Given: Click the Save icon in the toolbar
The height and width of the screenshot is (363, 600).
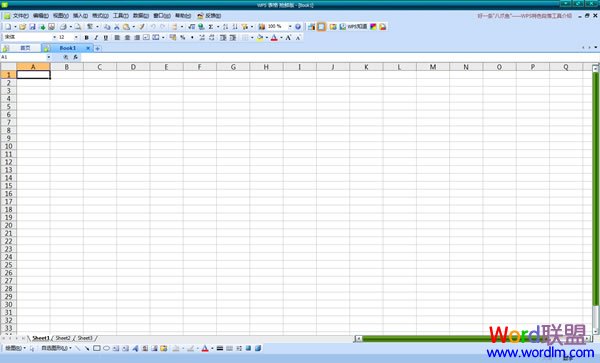Looking at the screenshot, I should (32, 27).
